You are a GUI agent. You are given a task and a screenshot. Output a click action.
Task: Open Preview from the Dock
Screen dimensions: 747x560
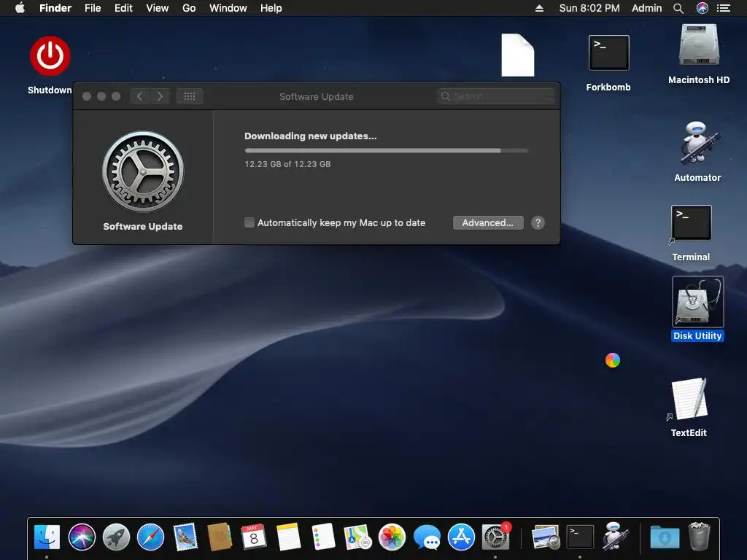(x=546, y=537)
